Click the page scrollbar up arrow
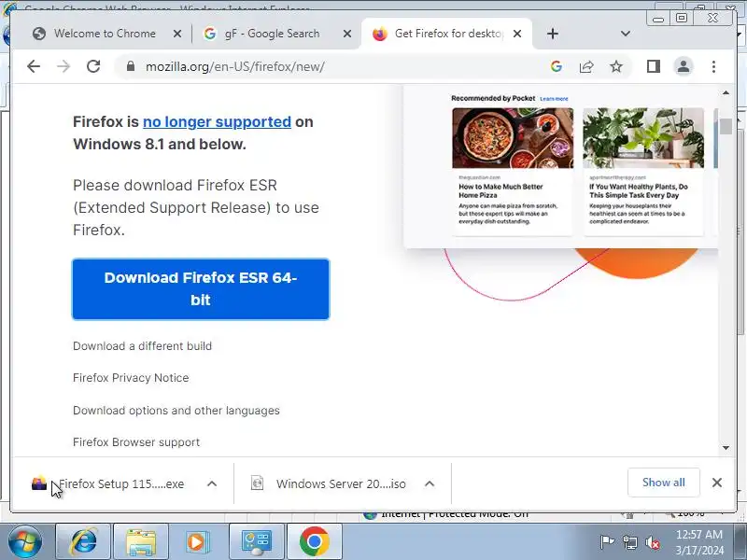Viewport: 747px width, 560px height. pyautogui.click(x=726, y=92)
